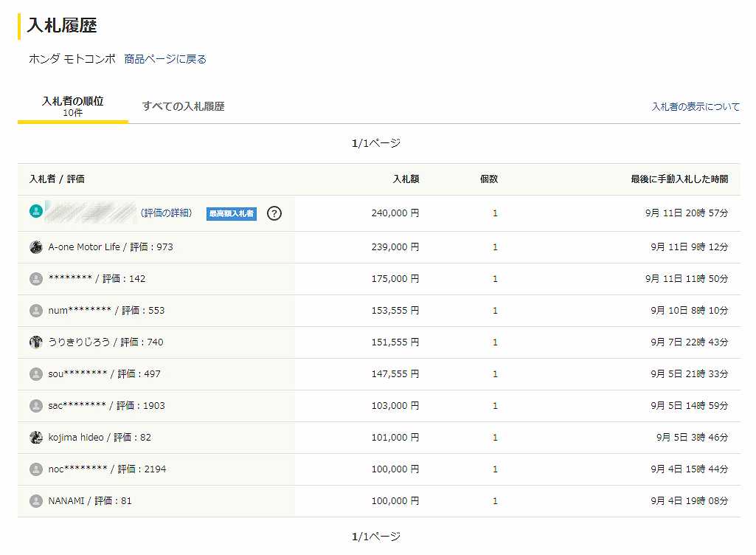Click NANAMI's gray avatar icon
The image size is (756, 555).
(x=35, y=501)
